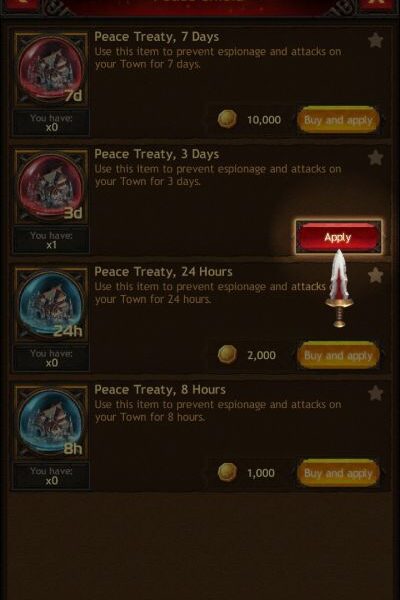The image size is (400, 600).
Task: Click the gold coin next to 1,000
Action: pyautogui.click(x=227, y=472)
